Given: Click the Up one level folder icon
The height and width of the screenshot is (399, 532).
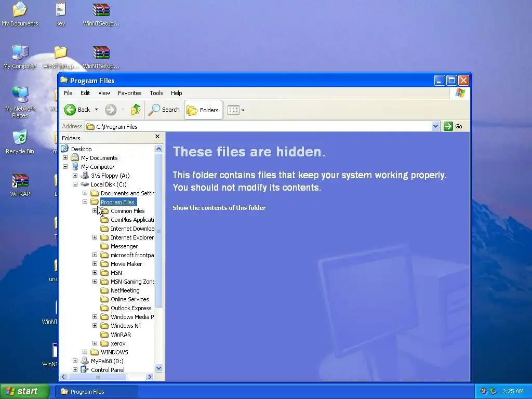Looking at the screenshot, I should (136, 110).
